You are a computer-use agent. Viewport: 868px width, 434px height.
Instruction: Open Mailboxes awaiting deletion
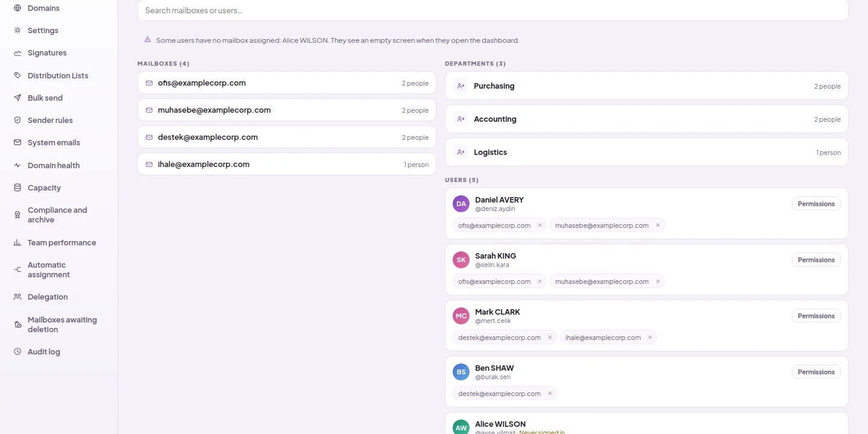(x=62, y=325)
